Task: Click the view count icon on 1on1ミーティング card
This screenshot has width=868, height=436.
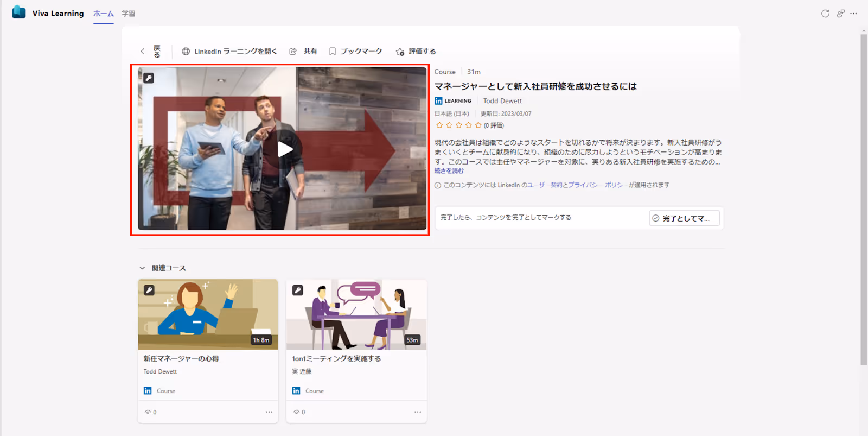Action: coord(296,412)
